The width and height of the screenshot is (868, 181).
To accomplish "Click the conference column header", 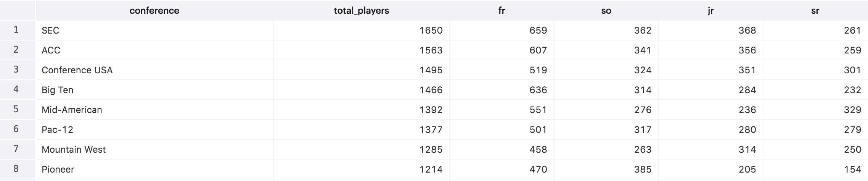I will 154,10.
